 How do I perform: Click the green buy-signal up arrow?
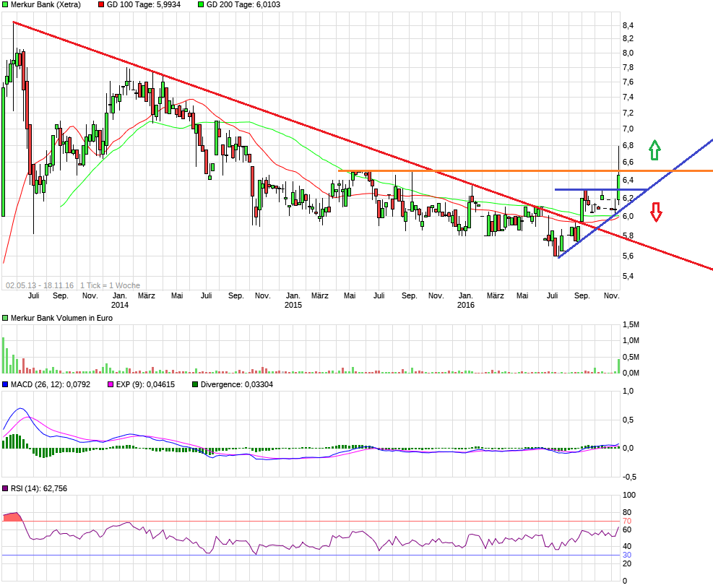[654, 150]
